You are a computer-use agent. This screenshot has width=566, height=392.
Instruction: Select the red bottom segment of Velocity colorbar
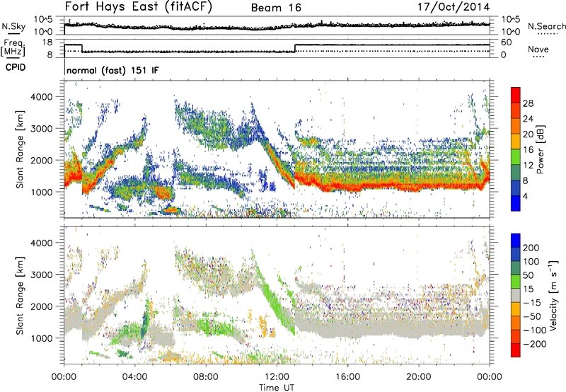[516, 350]
